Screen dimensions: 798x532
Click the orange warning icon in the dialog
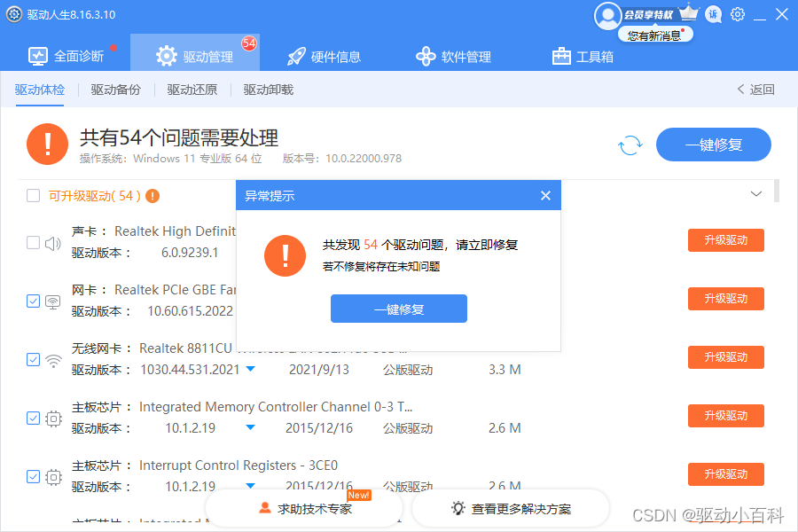285,255
